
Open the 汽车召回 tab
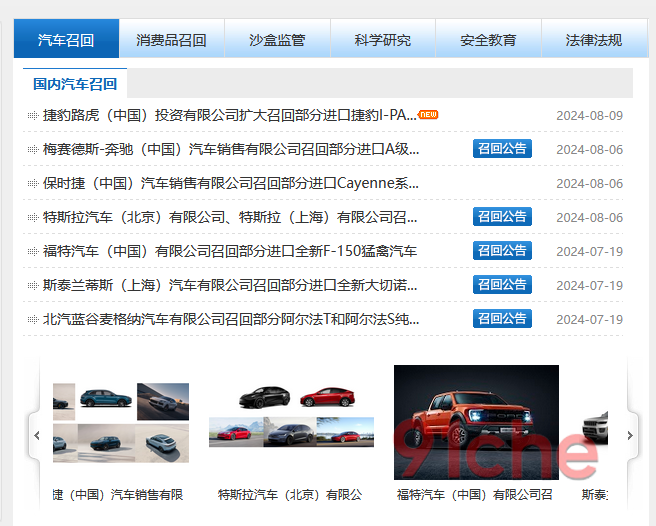pyautogui.click(x=66, y=40)
